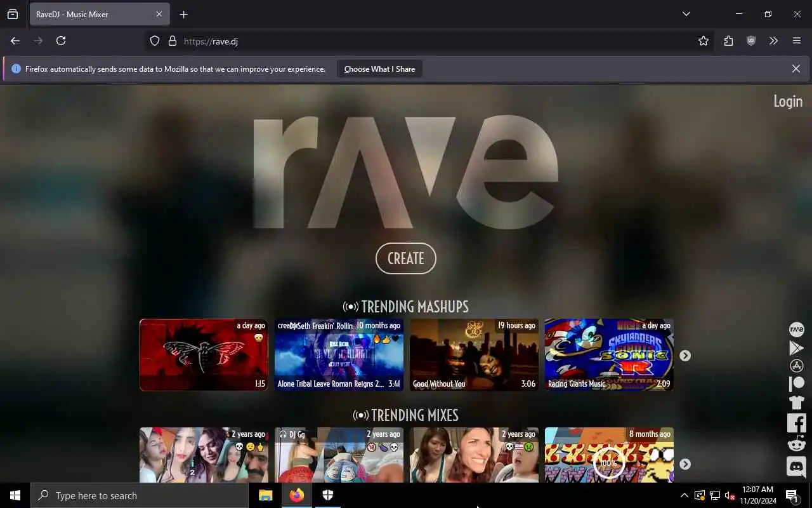The width and height of the screenshot is (812, 508).
Task: Expand more tools overflow chevron
Action: pos(773,41)
